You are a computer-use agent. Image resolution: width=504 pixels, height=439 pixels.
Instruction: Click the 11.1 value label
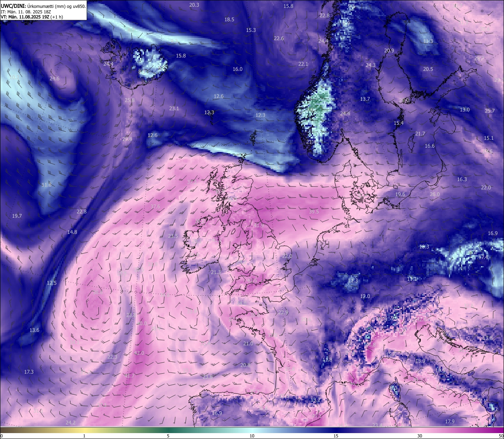click(x=412, y=279)
